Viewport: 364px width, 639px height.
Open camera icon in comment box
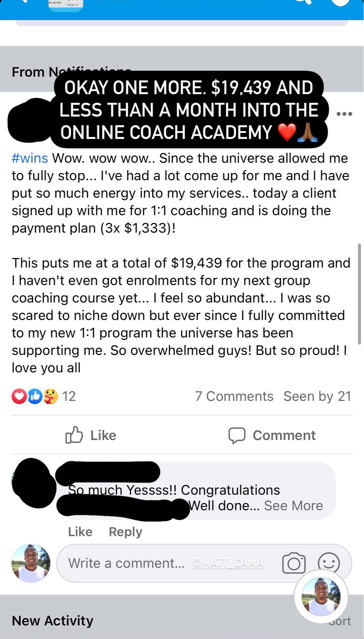coord(294,563)
